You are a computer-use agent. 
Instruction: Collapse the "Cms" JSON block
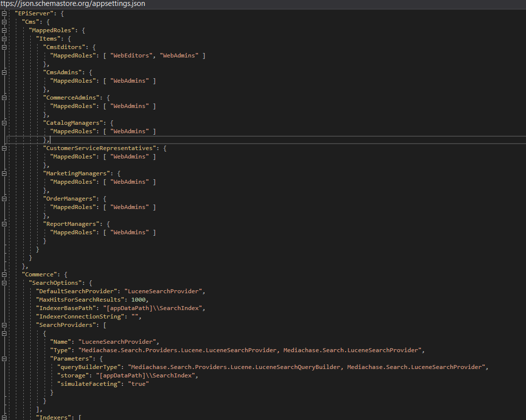pyautogui.click(x=4, y=22)
